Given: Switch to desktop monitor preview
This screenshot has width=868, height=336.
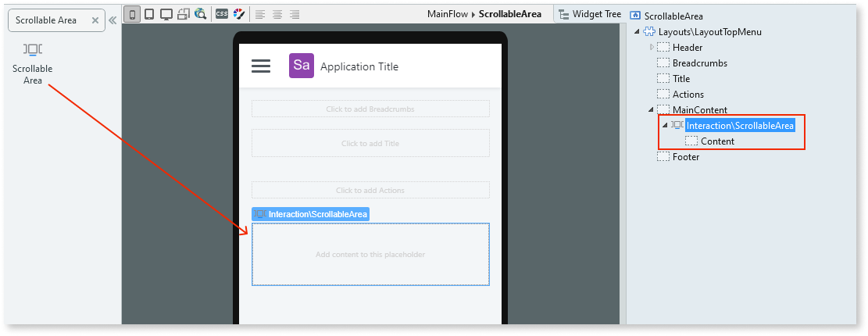Looking at the screenshot, I should 166,14.
